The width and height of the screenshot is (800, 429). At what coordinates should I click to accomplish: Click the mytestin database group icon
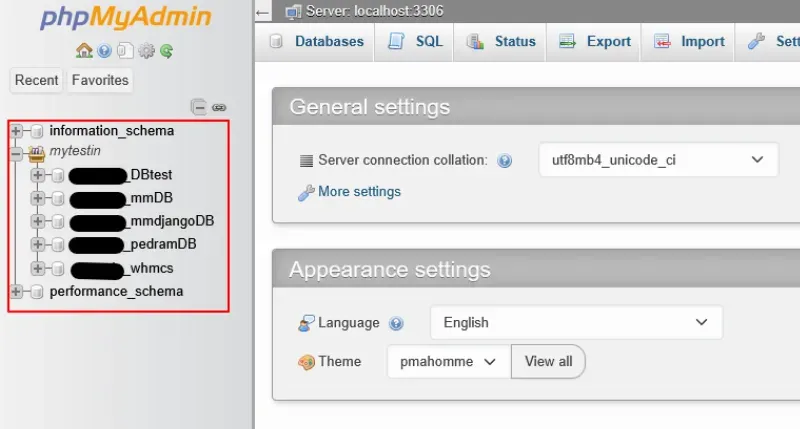36,153
